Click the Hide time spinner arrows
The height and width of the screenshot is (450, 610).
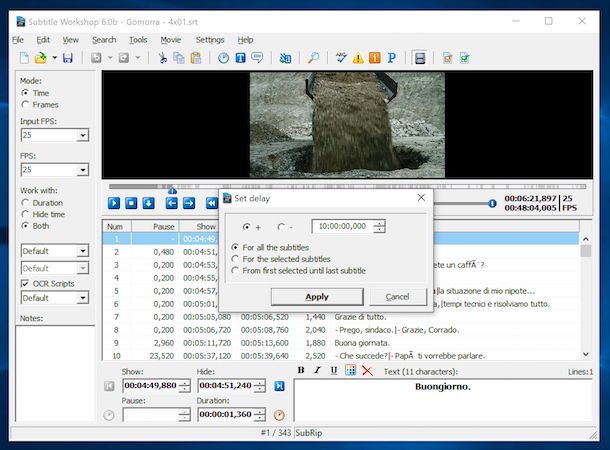tap(259, 385)
